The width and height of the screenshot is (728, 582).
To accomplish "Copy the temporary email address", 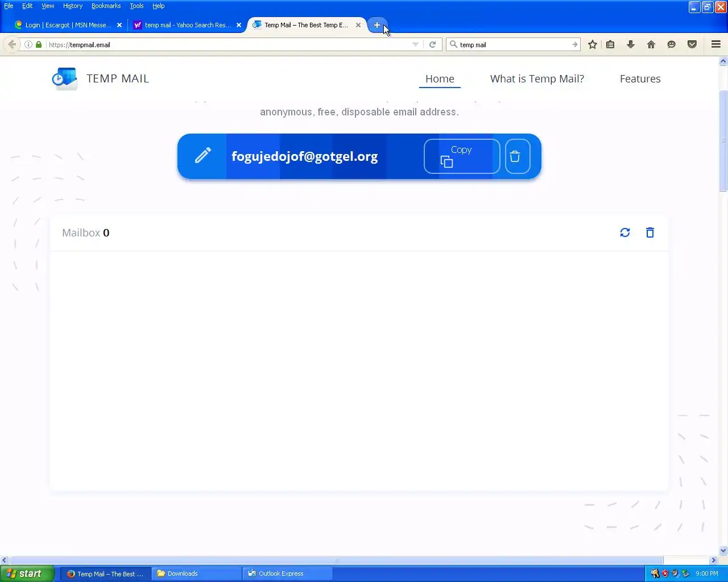I will 462,156.
